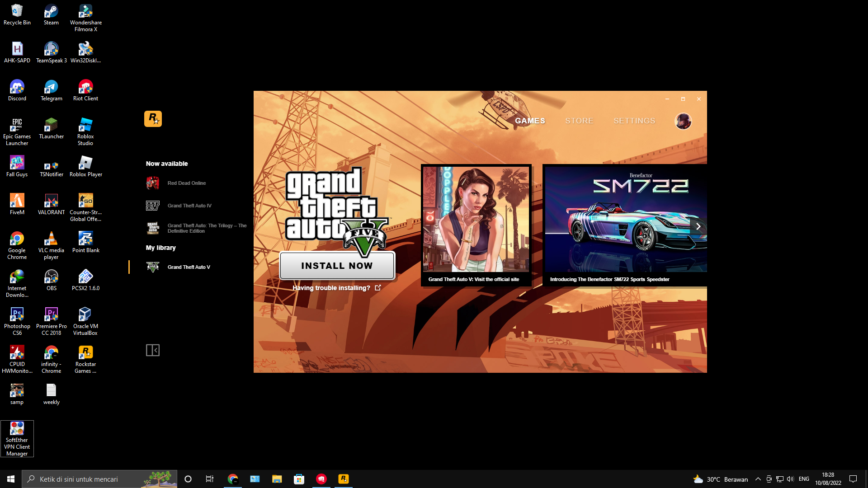Open the weather widget showing 30°C Berawan
The image size is (868, 488).
point(721,479)
